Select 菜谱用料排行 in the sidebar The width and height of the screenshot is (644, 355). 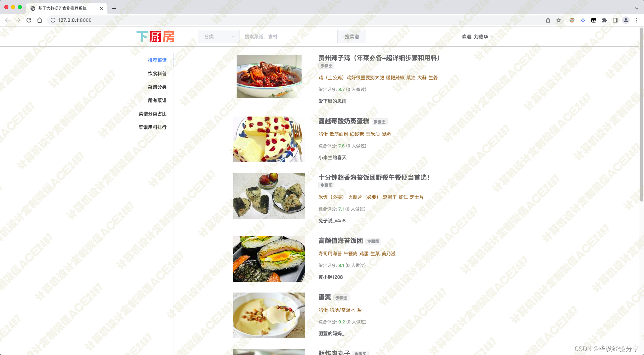pyautogui.click(x=153, y=127)
